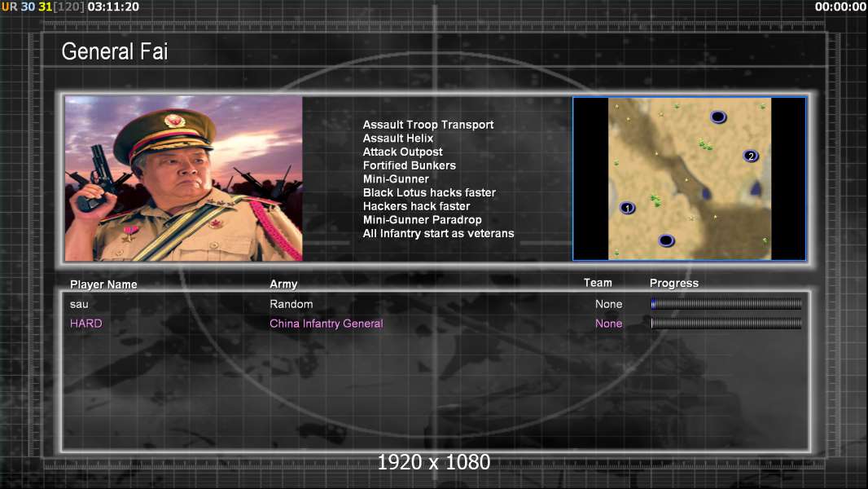Screen dimensions: 868x489
Task: Click 'Attack Outpost' ability text
Action: point(402,152)
